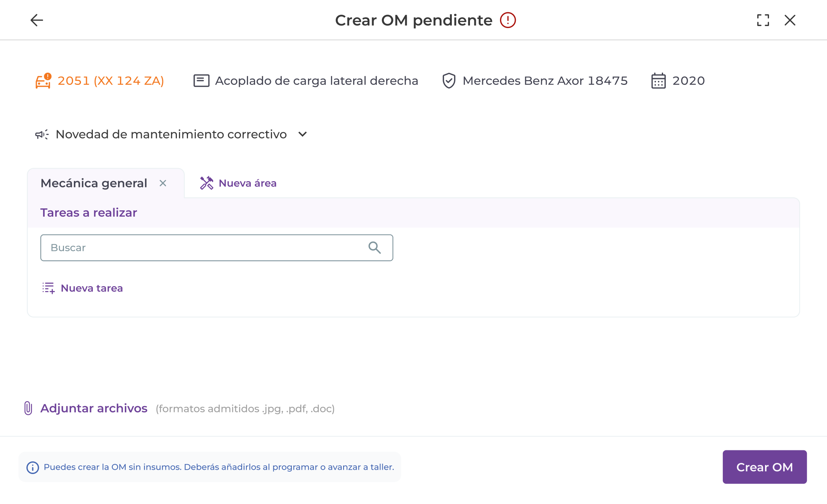Click the magnifier icon in Buscar field
827x504 pixels.
click(374, 248)
